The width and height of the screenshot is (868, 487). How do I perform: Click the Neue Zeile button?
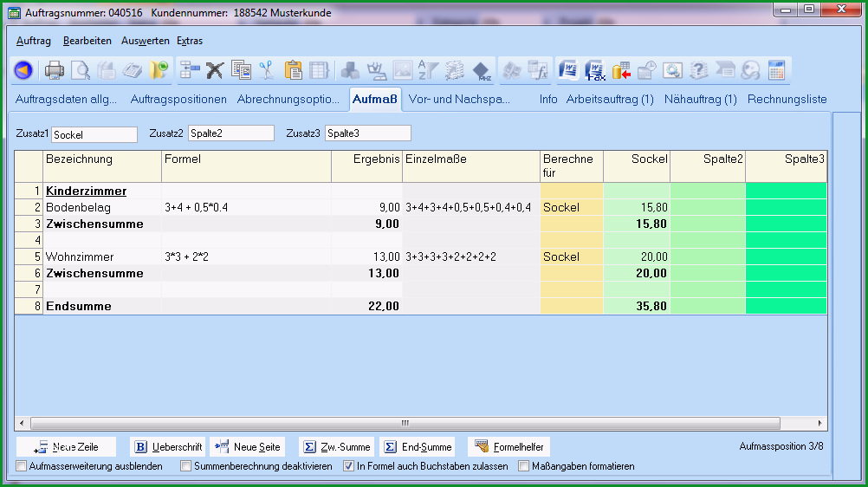point(66,446)
